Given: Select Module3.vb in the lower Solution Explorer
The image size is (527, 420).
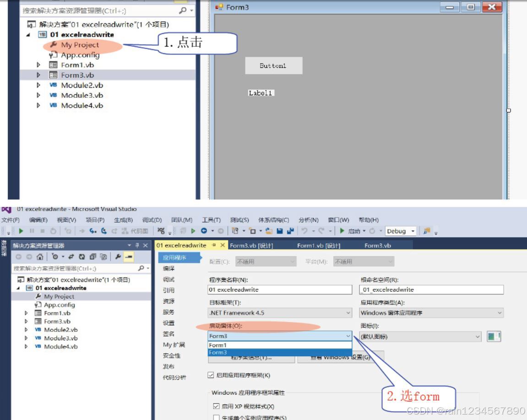Looking at the screenshot, I should [61, 338].
